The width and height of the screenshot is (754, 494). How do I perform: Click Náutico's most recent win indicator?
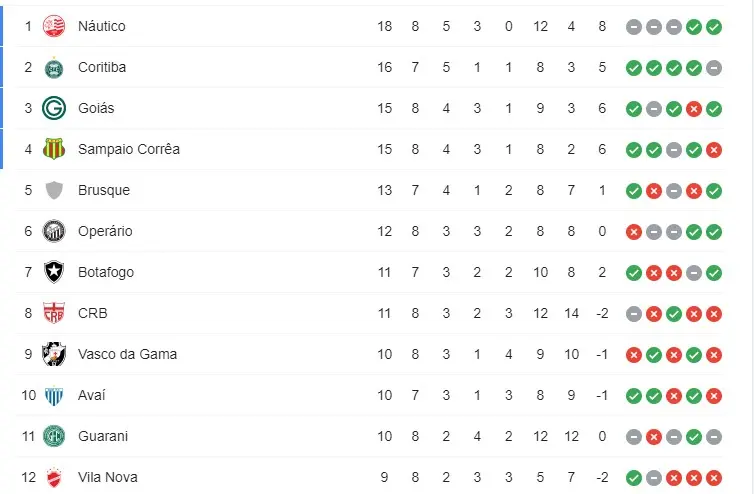click(713, 27)
